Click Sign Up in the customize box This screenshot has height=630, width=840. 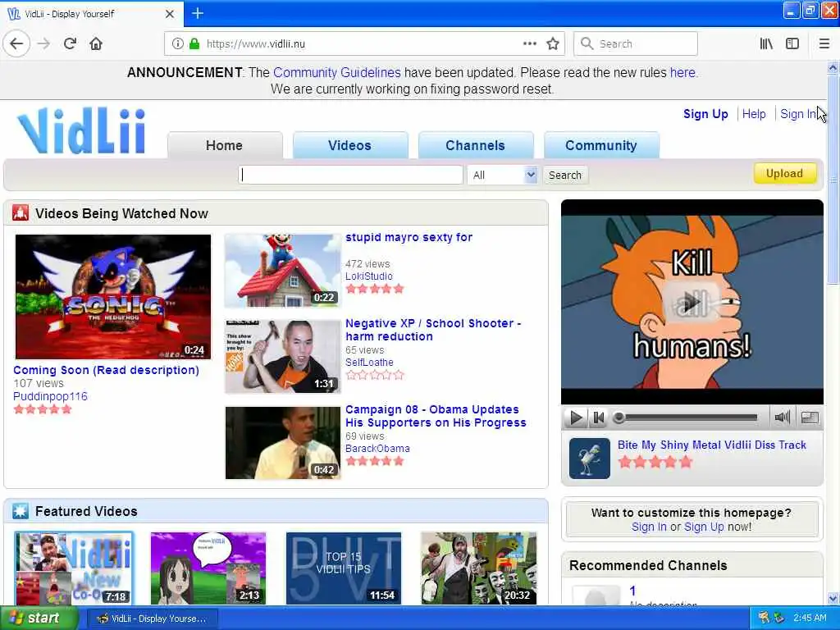pyautogui.click(x=704, y=527)
